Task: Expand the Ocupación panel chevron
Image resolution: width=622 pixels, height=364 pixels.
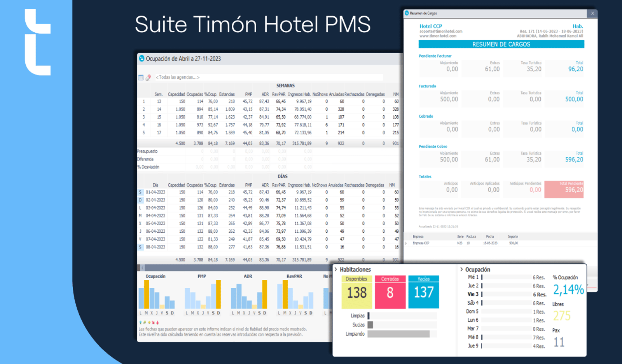Action: (x=461, y=269)
